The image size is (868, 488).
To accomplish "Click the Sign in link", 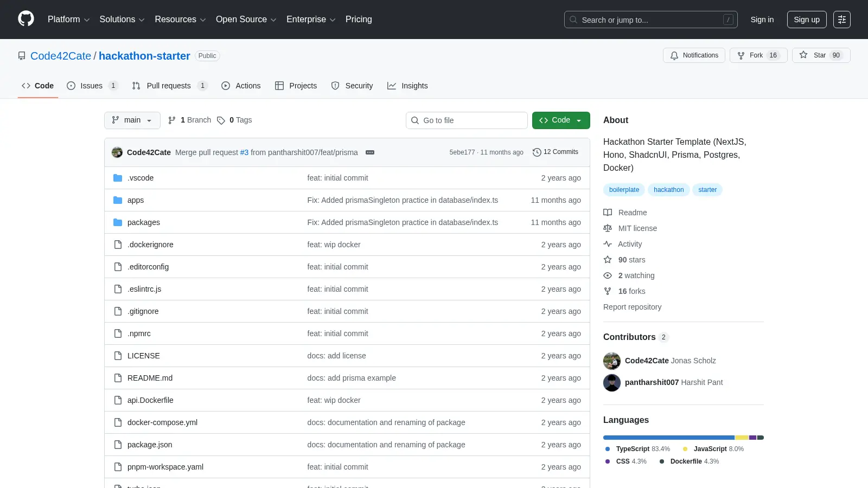I will click(762, 20).
